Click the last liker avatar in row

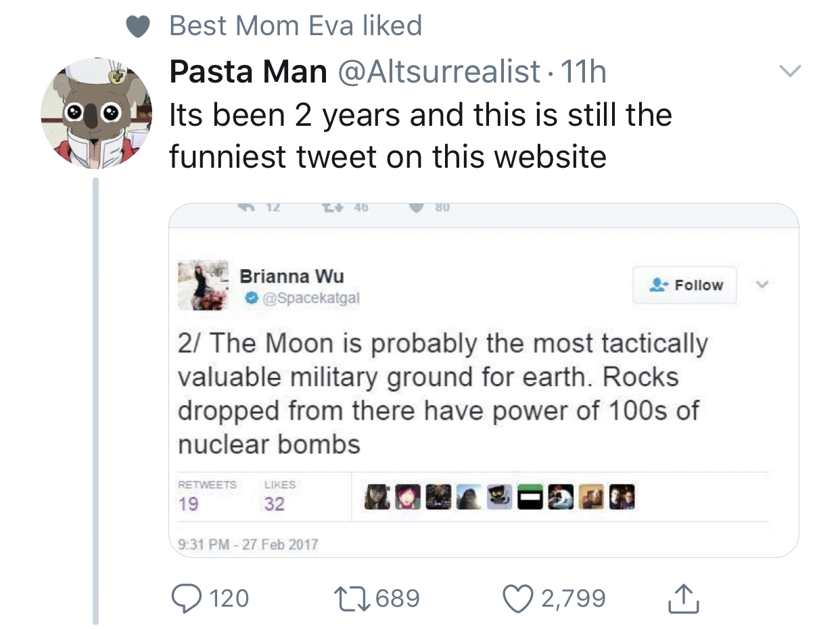[623, 497]
